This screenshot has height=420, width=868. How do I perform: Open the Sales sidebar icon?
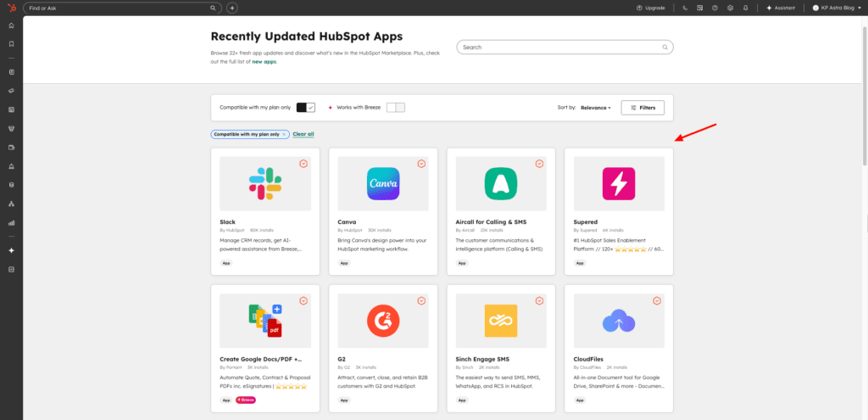(x=11, y=128)
